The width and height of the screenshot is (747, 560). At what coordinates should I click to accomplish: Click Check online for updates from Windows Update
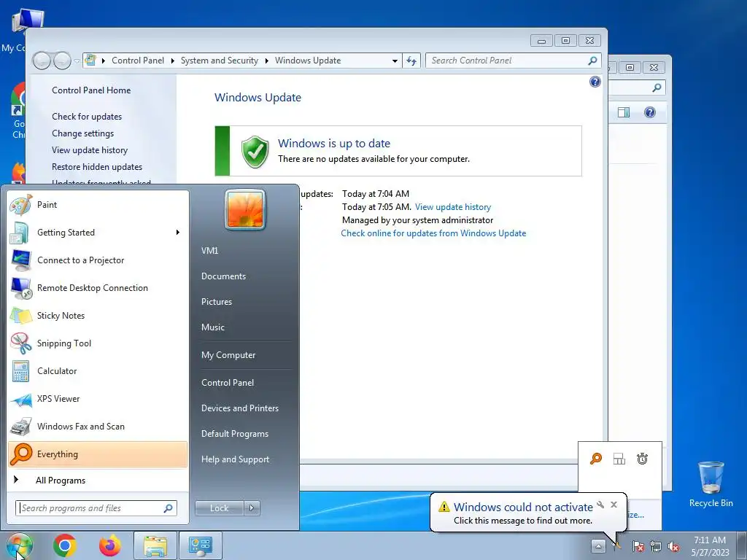[x=433, y=233]
